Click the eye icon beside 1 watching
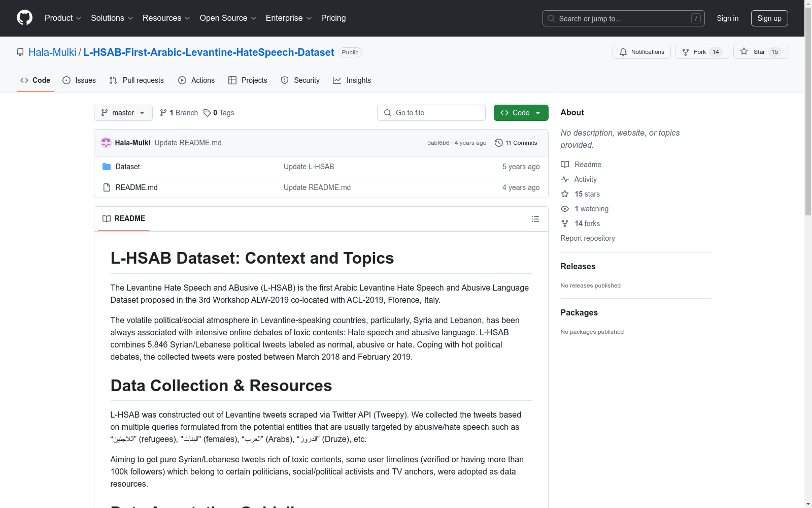 [565, 209]
